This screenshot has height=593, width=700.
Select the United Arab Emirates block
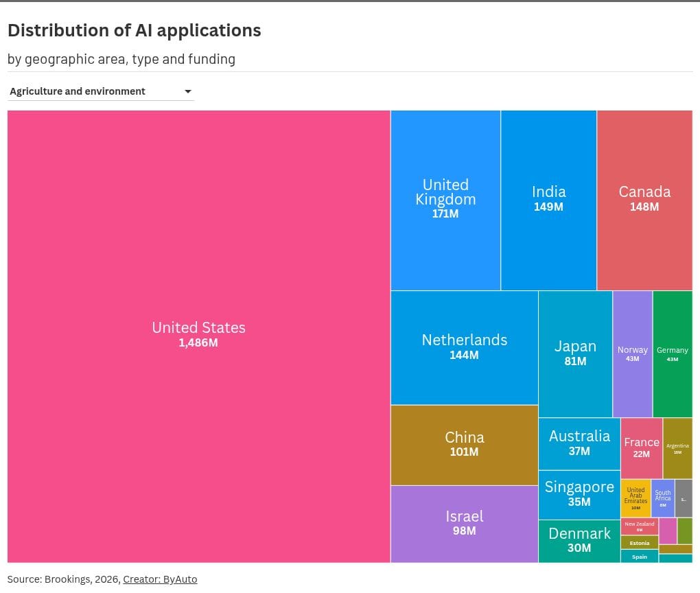pos(635,498)
